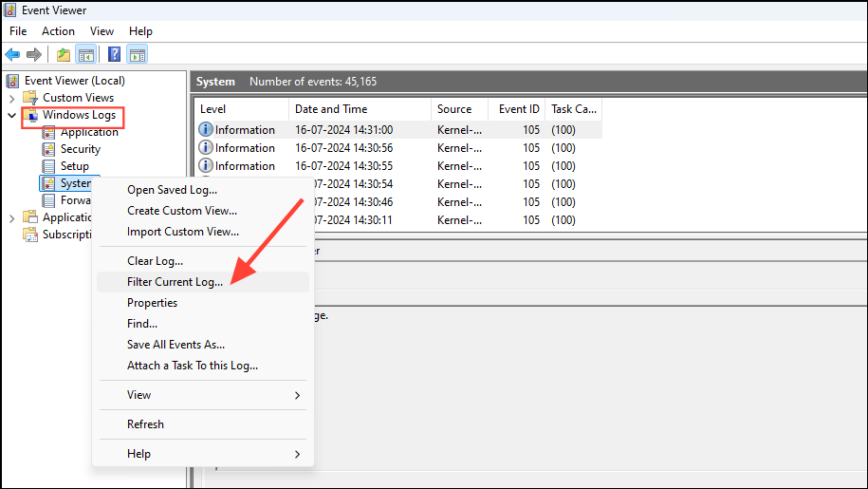This screenshot has height=489, width=868.
Task: Sort by Source column header
Action: click(x=459, y=109)
